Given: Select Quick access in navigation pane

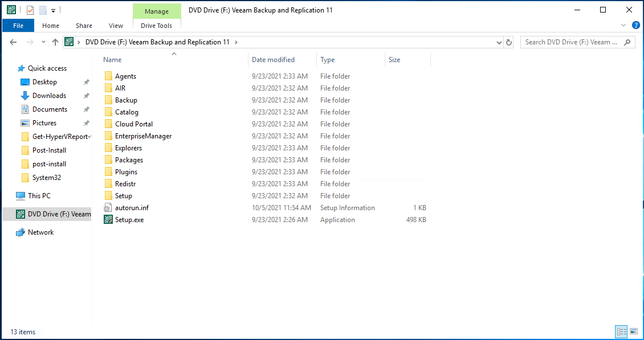Looking at the screenshot, I should [47, 68].
